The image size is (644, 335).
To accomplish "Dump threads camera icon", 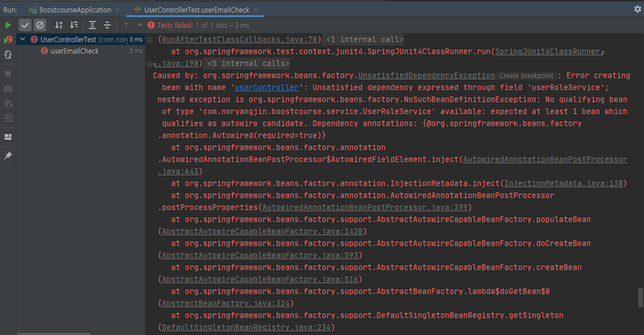I will click(8, 88).
